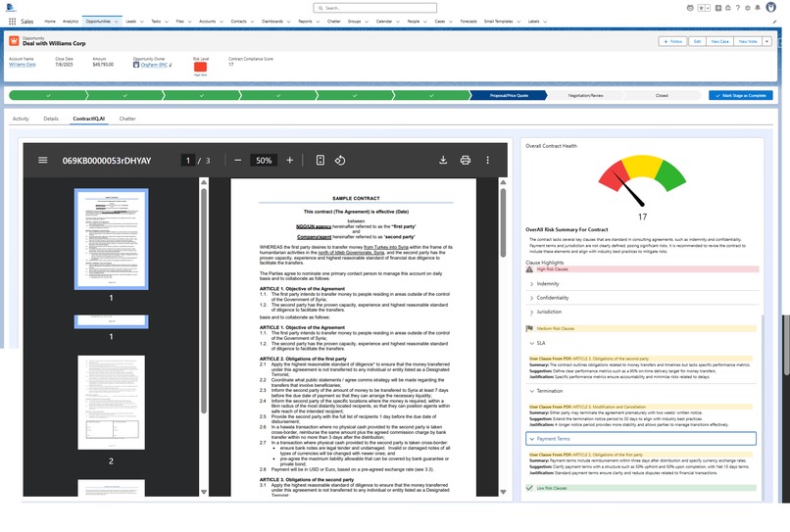
Task: Click Mark Stage as Complete
Action: pyautogui.click(x=741, y=95)
